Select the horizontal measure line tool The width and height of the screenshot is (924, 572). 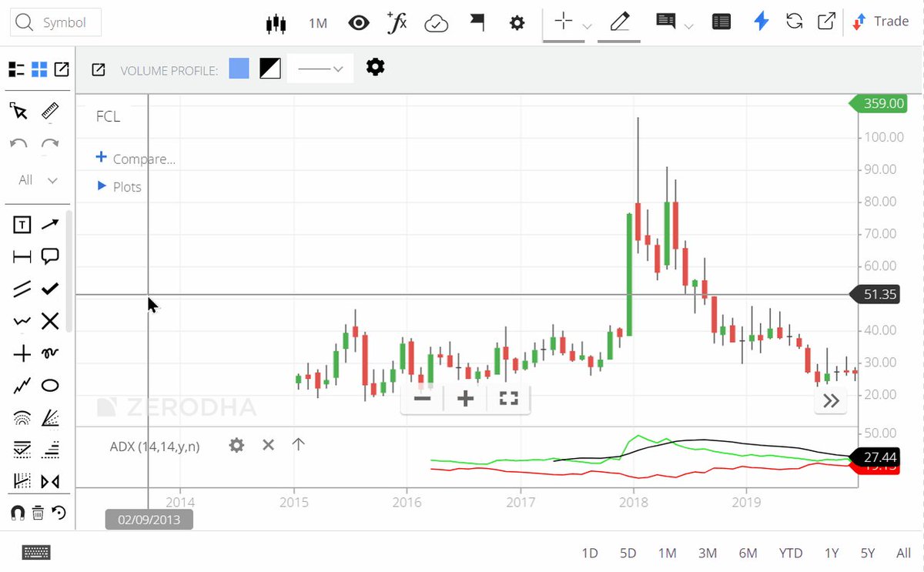point(22,257)
